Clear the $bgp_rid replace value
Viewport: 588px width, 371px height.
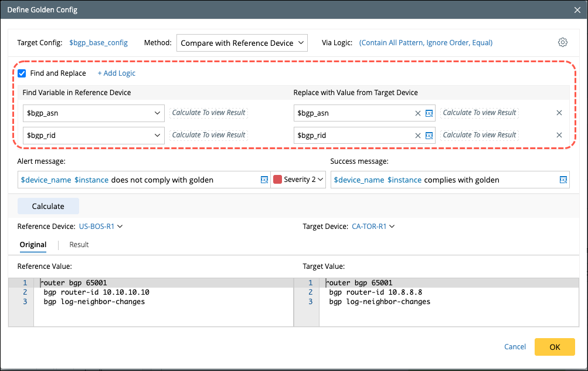(x=418, y=135)
